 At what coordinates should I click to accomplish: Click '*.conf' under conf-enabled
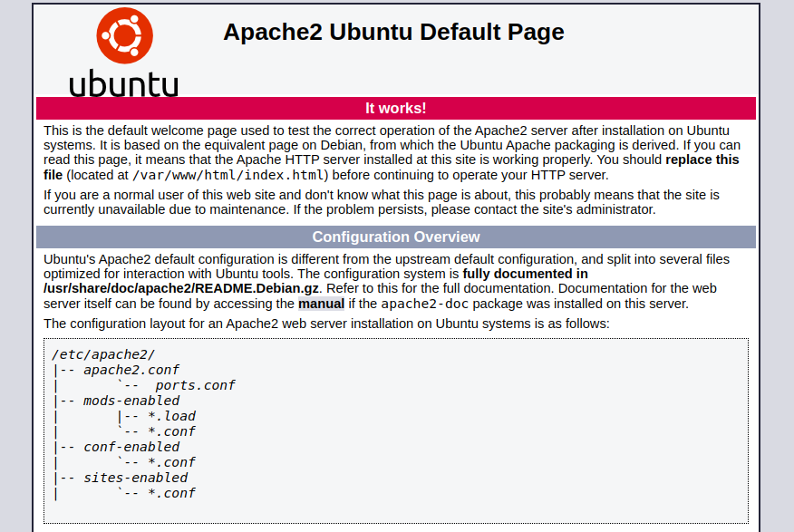click(x=171, y=462)
